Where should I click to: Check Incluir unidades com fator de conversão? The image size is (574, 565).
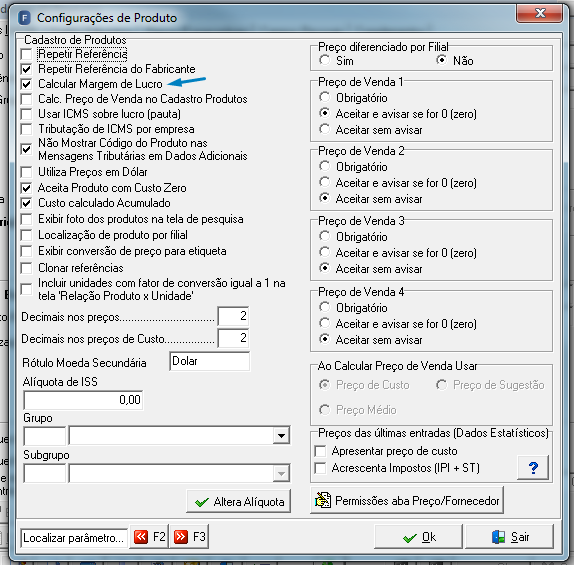(x=26, y=289)
